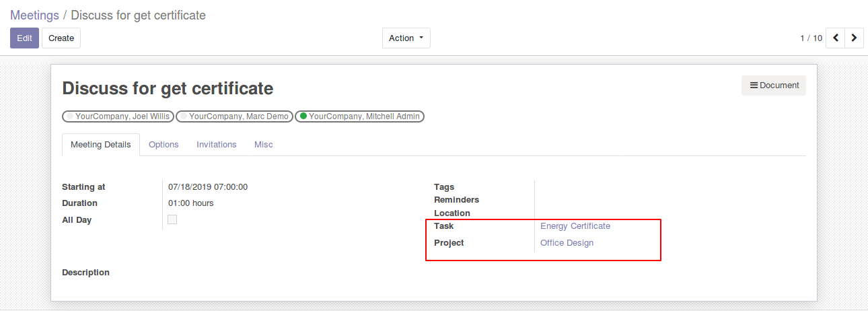Switch to the Options tab
Image resolution: width=868 pixels, height=311 pixels.
coord(164,144)
